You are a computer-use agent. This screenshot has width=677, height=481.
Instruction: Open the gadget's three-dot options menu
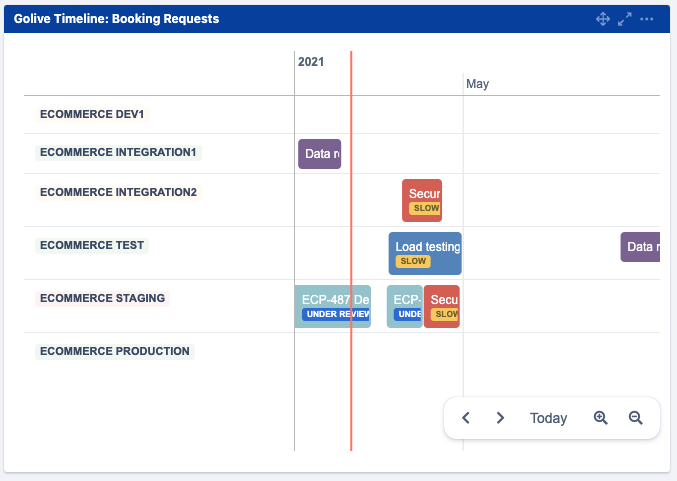coord(647,19)
